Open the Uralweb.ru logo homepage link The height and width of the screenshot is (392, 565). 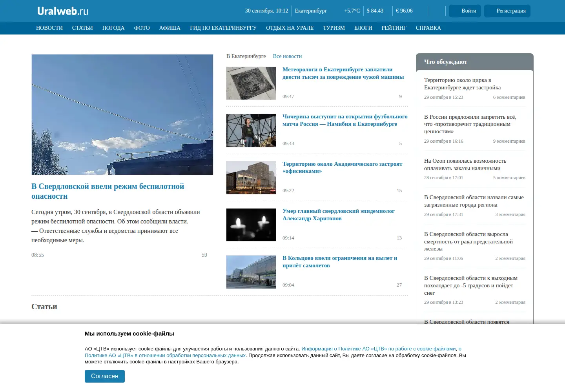[63, 11]
